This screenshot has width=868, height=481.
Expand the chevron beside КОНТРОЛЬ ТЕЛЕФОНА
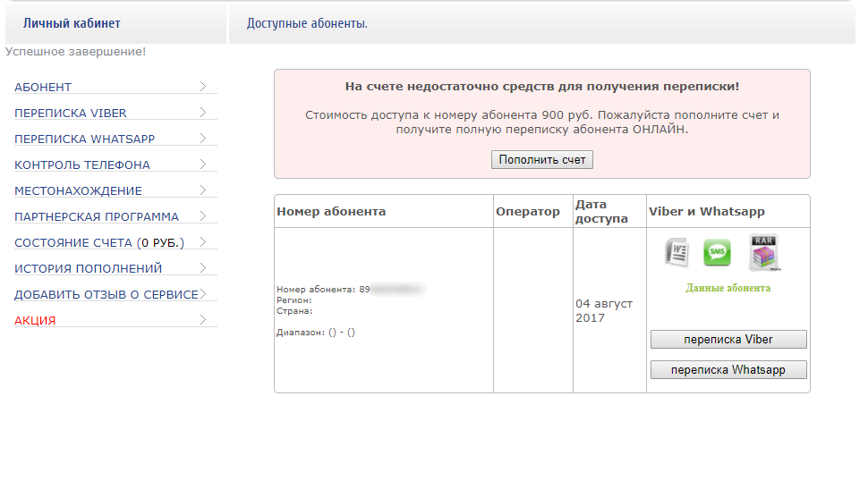(x=203, y=165)
